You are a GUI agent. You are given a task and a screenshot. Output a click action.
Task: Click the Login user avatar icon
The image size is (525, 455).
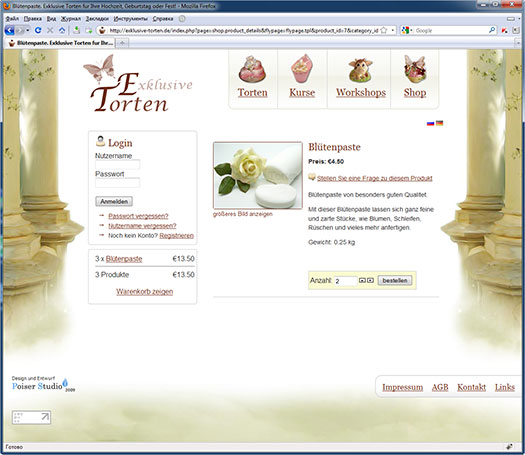[x=100, y=141]
